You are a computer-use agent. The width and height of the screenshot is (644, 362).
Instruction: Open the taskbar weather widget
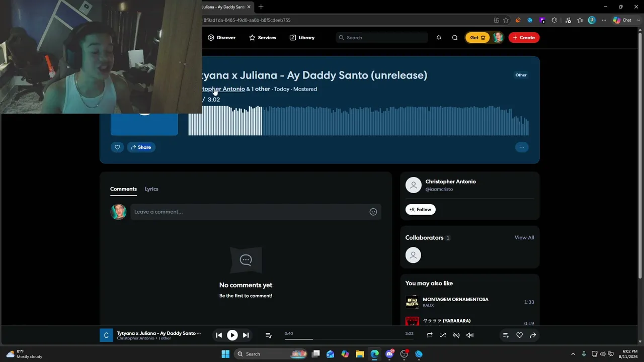point(24,354)
